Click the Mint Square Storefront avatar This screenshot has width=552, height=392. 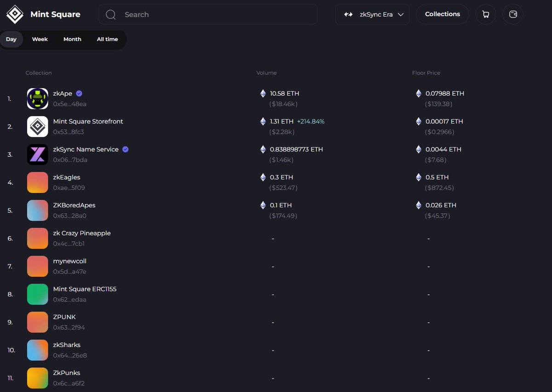38,127
